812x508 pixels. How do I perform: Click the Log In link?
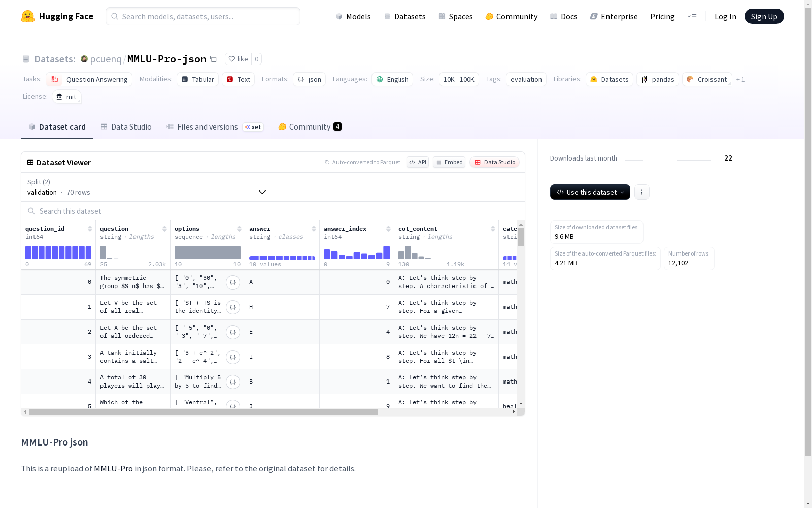coord(725,16)
